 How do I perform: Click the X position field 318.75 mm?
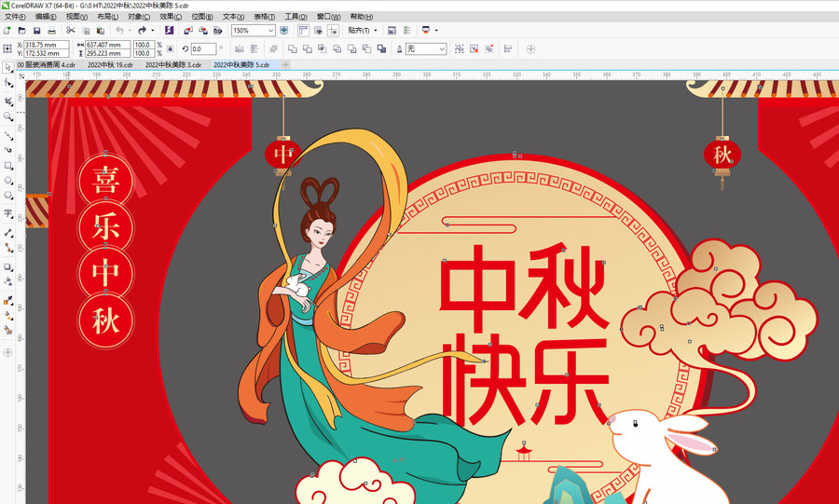(x=47, y=45)
